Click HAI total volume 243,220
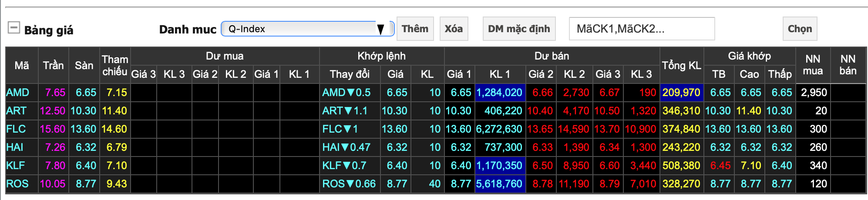The height and width of the screenshot is (200, 868). point(681,147)
